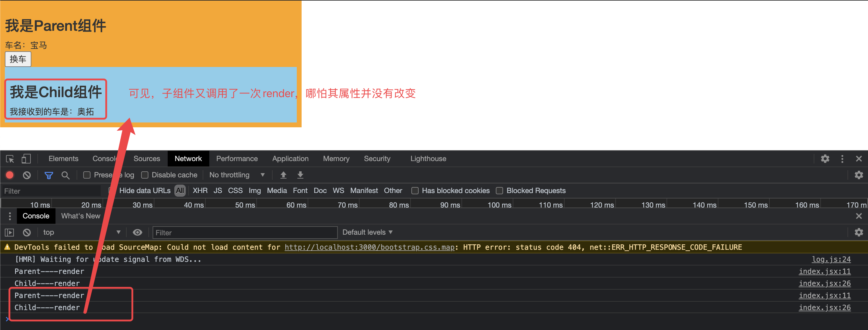Click the console Filter input field
Viewport: 868px width, 330px height.
coord(245,233)
